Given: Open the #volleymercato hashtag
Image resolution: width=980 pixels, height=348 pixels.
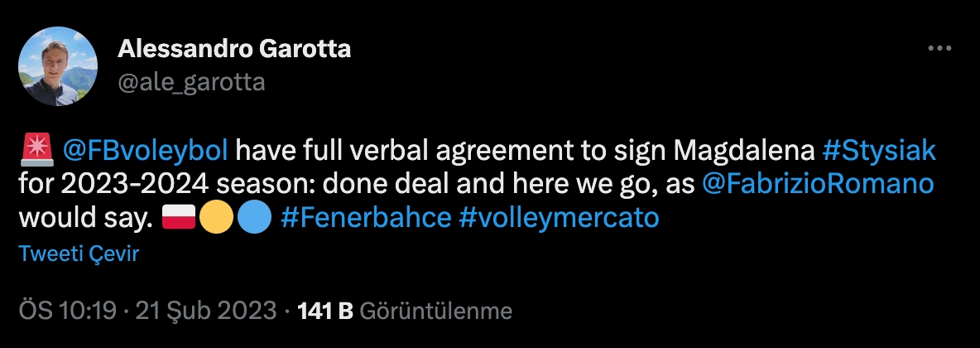Looking at the screenshot, I should click(x=559, y=218).
